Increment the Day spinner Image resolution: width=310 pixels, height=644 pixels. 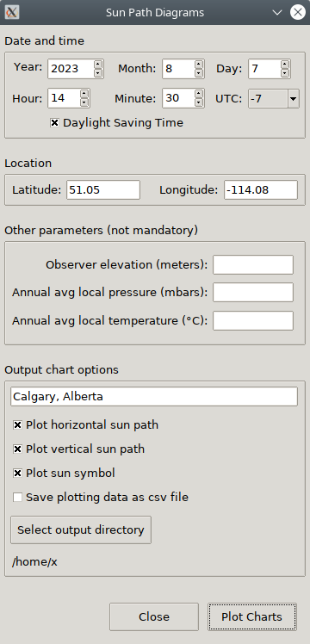click(285, 64)
